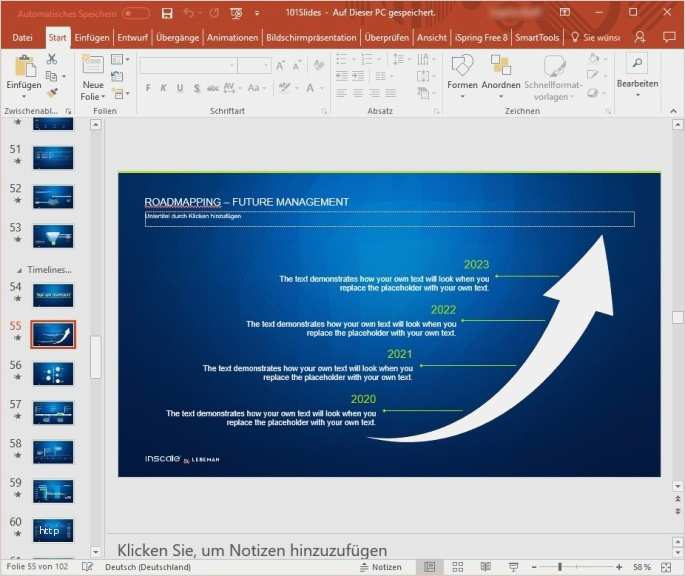Toggle the Notizen pane button
The image size is (685, 576).
point(381,567)
